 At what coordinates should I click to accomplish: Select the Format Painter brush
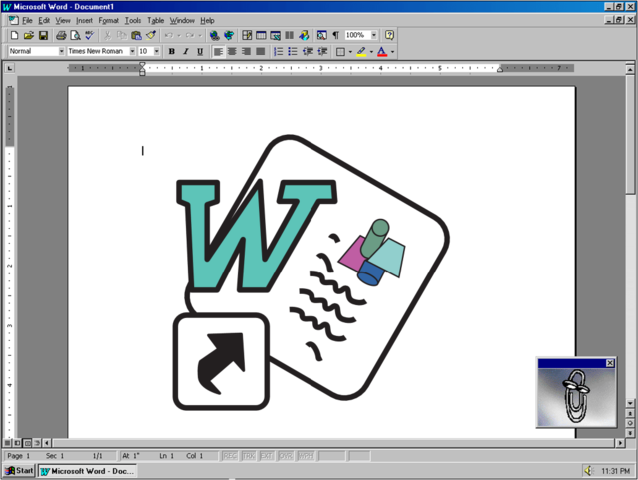pyautogui.click(x=151, y=35)
